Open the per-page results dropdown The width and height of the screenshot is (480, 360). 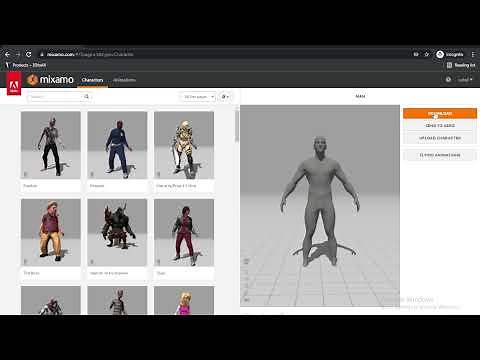198,97
